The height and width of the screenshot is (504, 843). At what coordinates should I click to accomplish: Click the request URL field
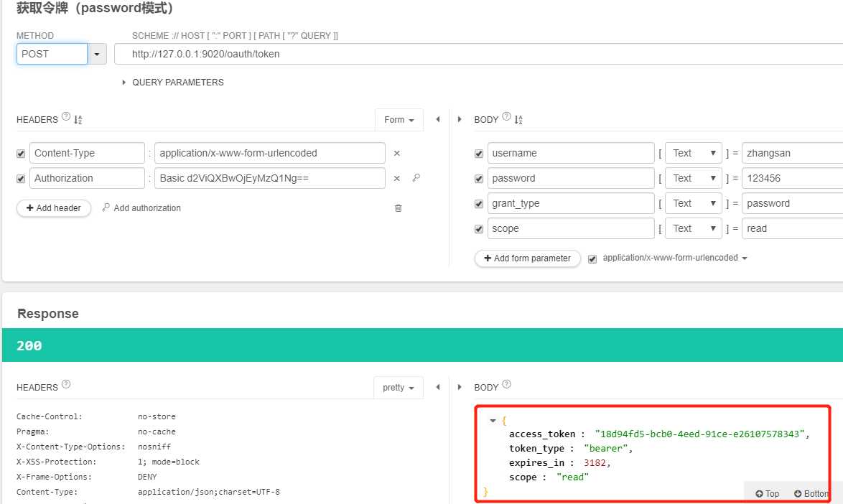point(478,55)
